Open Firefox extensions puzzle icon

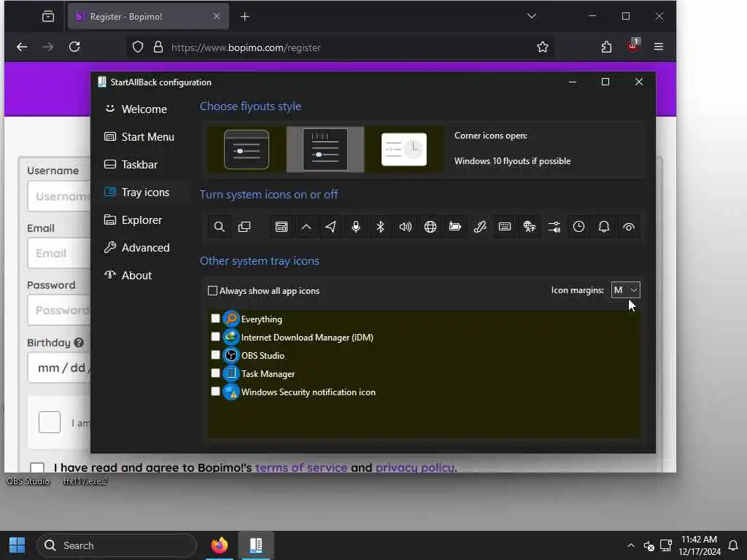click(606, 47)
